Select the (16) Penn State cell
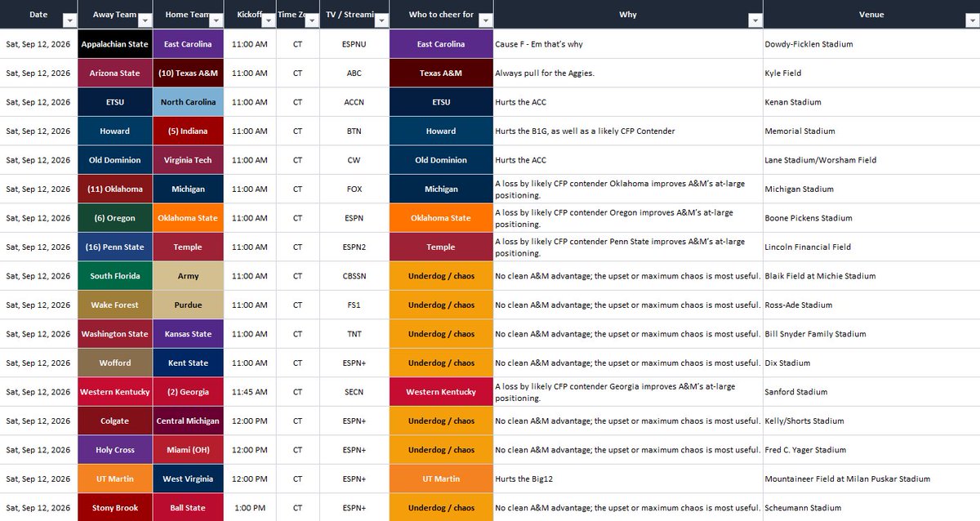The image size is (980, 521). (115, 247)
